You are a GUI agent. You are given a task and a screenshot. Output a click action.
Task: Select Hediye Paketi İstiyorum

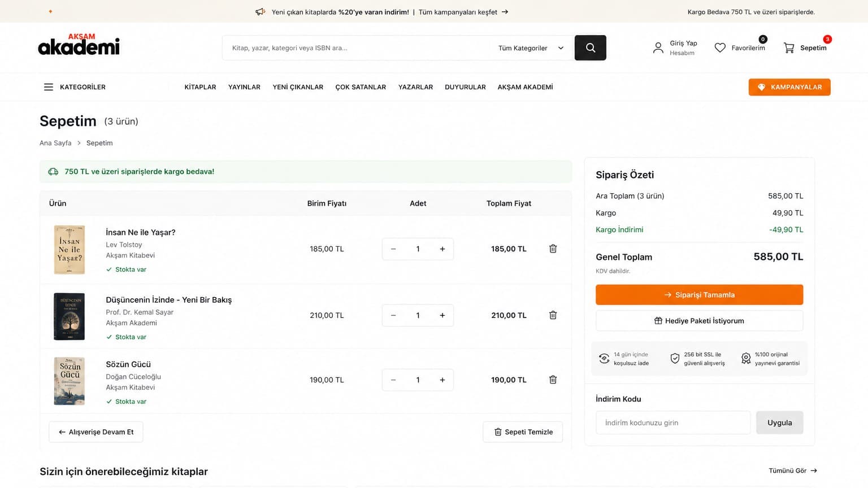[x=699, y=321]
